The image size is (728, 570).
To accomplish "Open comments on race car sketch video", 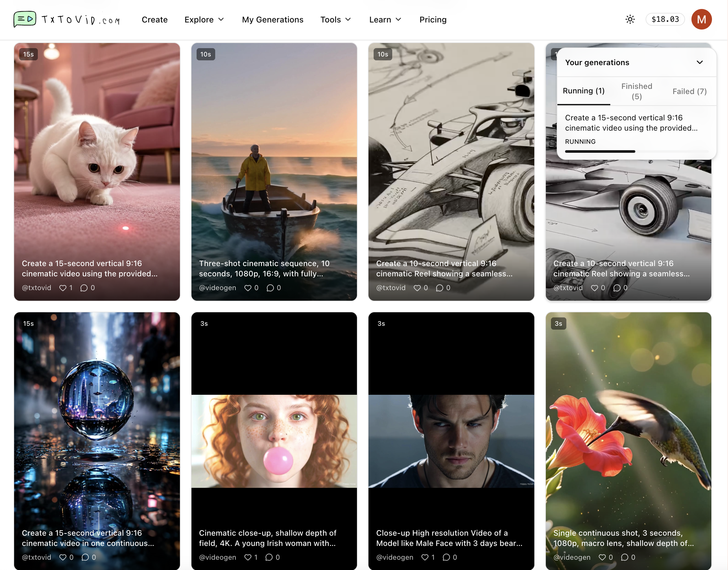I will point(440,288).
